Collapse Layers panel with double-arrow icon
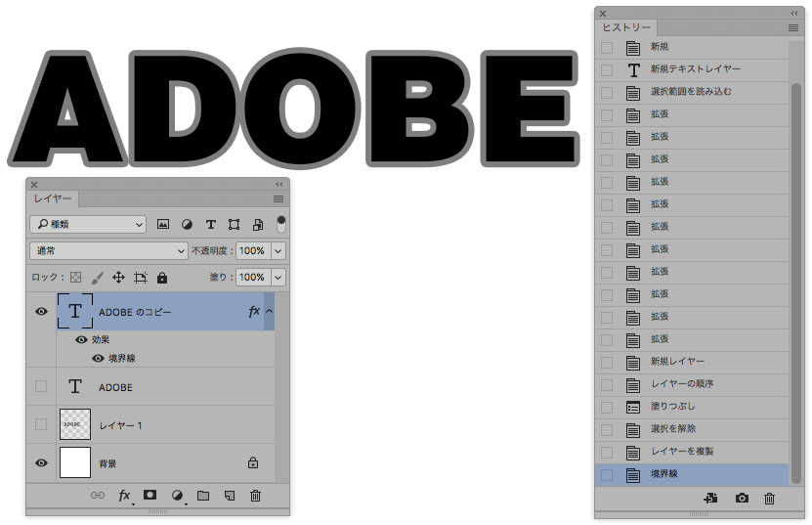Viewport: 812px width, 525px height. (x=279, y=185)
